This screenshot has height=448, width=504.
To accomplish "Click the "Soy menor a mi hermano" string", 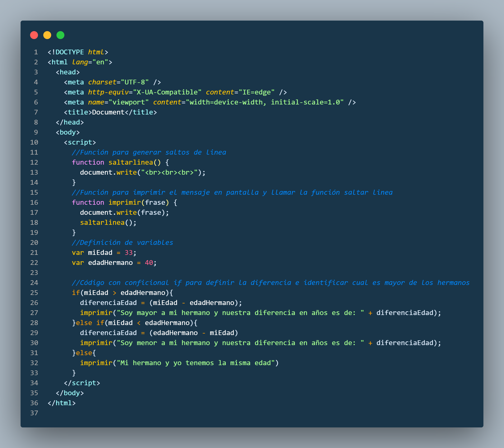I will (x=240, y=343).
